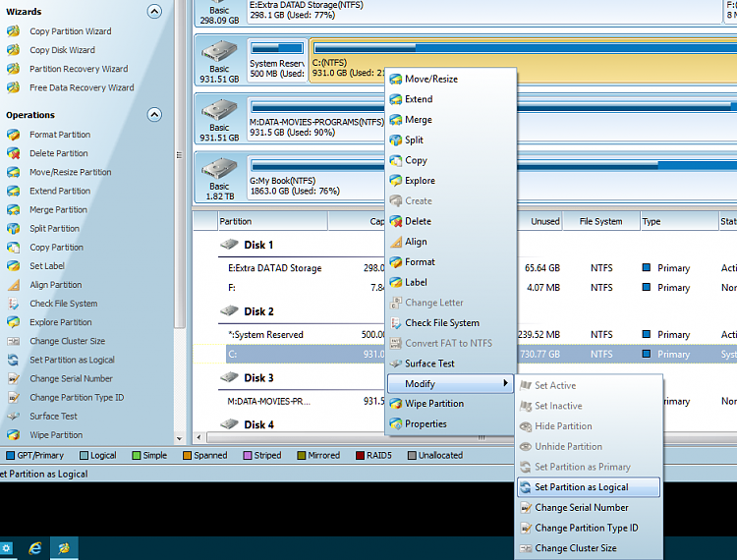Open the taskbar settings gear icon
The image size is (737, 560).
pos(6,548)
